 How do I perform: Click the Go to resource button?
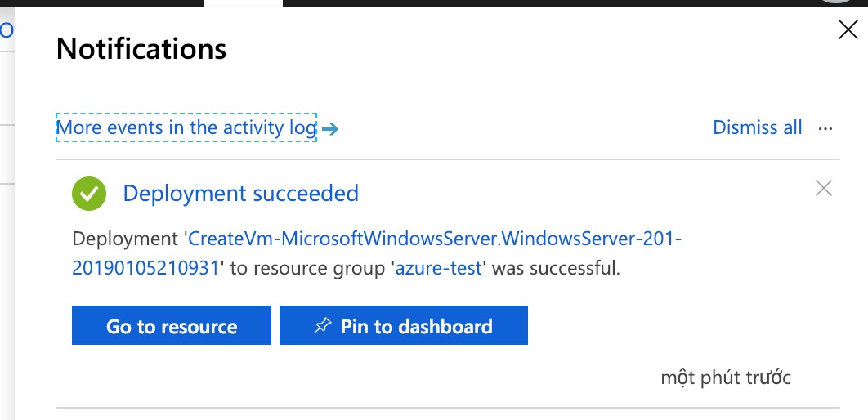(172, 326)
